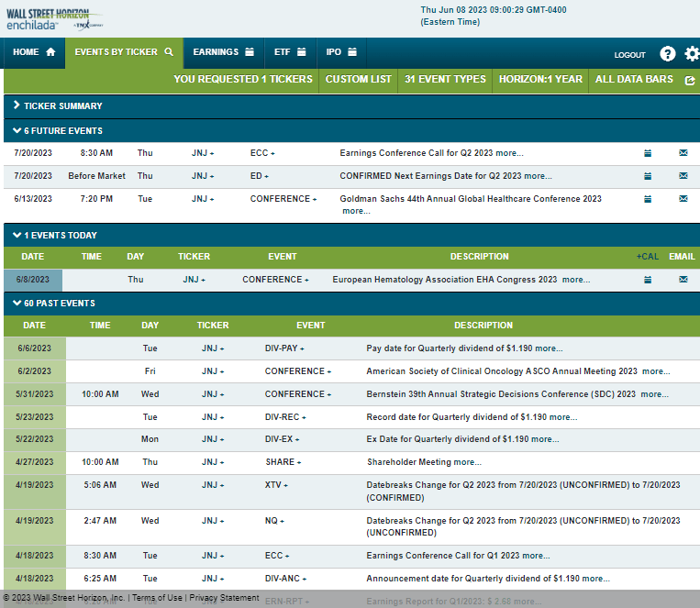Open the Horizon: 1 Year setting
Image resolution: width=700 pixels, height=608 pixels.
click(540, 79)
